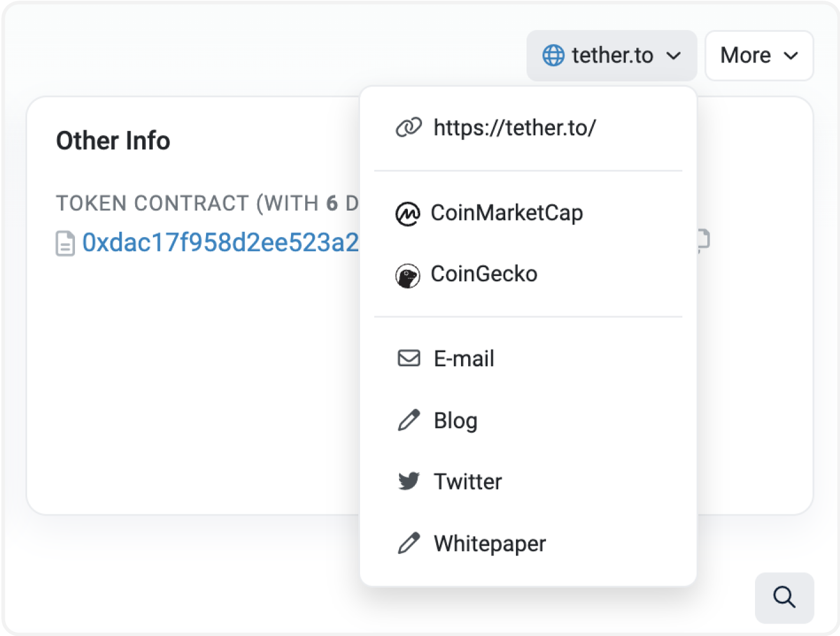Collapse the tether.to dropdown chevron
The height and width of the screenshot is (636, 840).
tap(674, 56)
